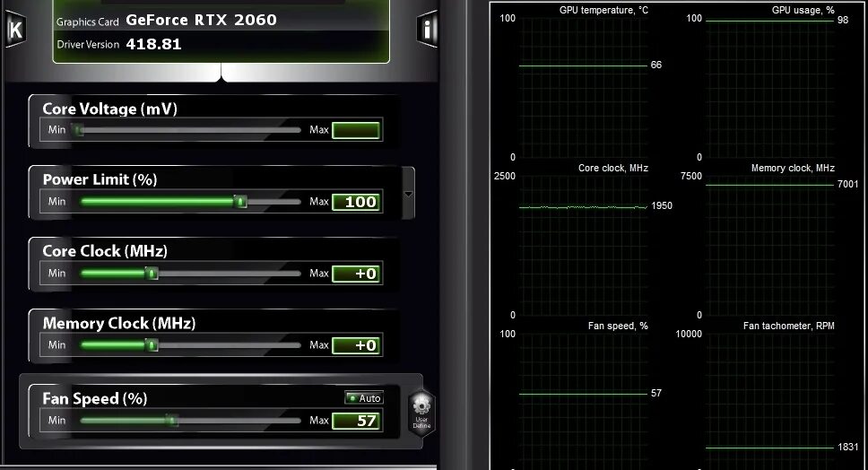Click Max label on Memory Clock slider
Screen dimensions: 868x470
(319, 345)
